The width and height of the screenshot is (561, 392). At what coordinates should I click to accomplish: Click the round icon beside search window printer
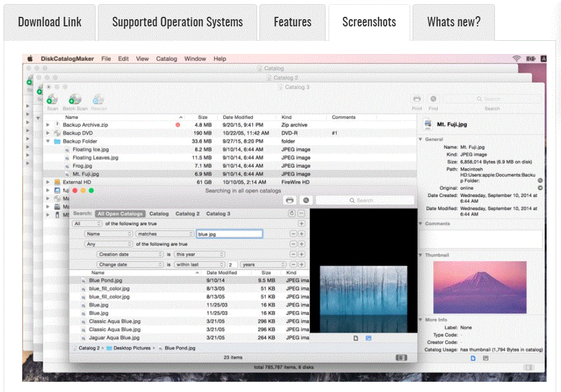pyautogui.click(x=306, y=201)
